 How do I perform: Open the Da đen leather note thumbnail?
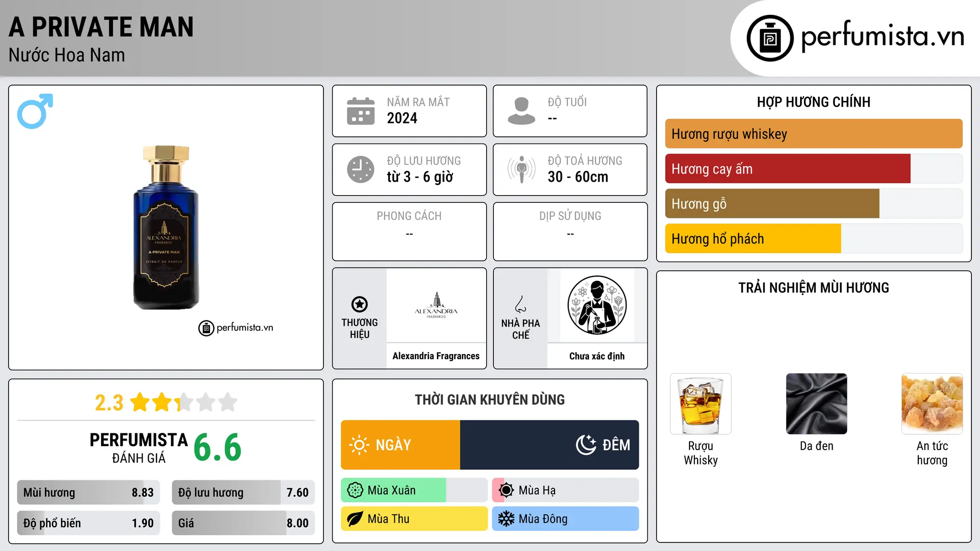[816, 404]
